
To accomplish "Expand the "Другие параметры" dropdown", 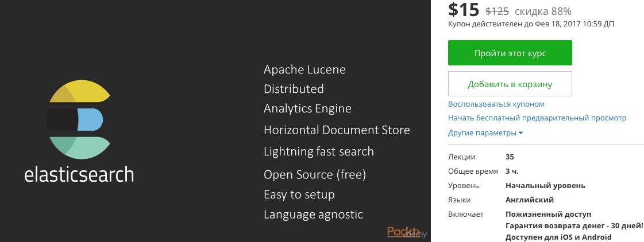I will tap(485, 133).
